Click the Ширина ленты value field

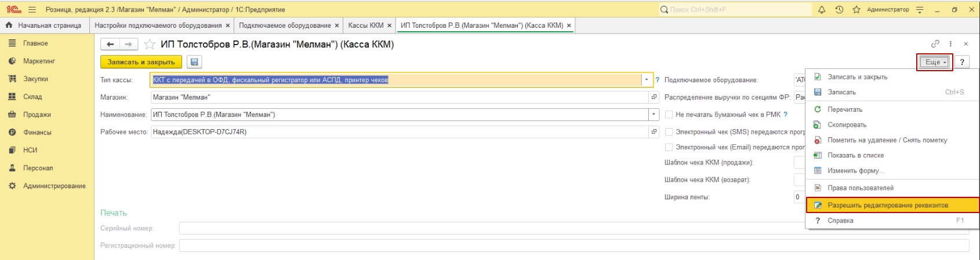click(x=800, y=197)
